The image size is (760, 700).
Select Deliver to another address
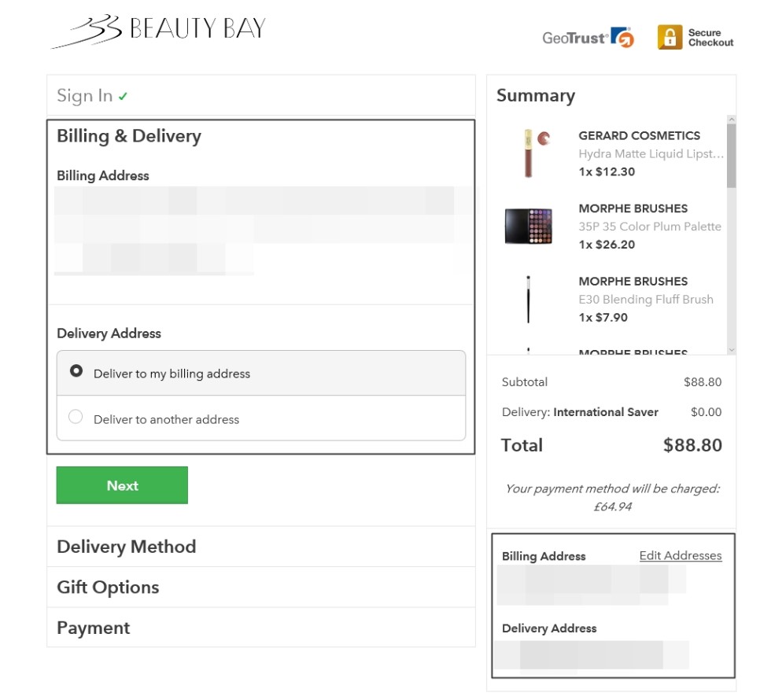tap(261, 418)
